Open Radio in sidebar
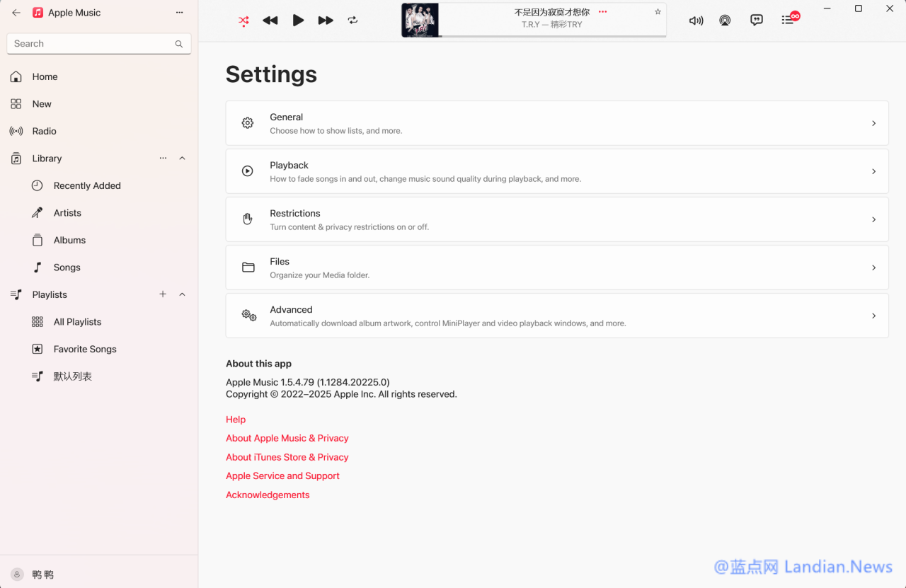The image size is (906, 588). click(x=99, y=131)
